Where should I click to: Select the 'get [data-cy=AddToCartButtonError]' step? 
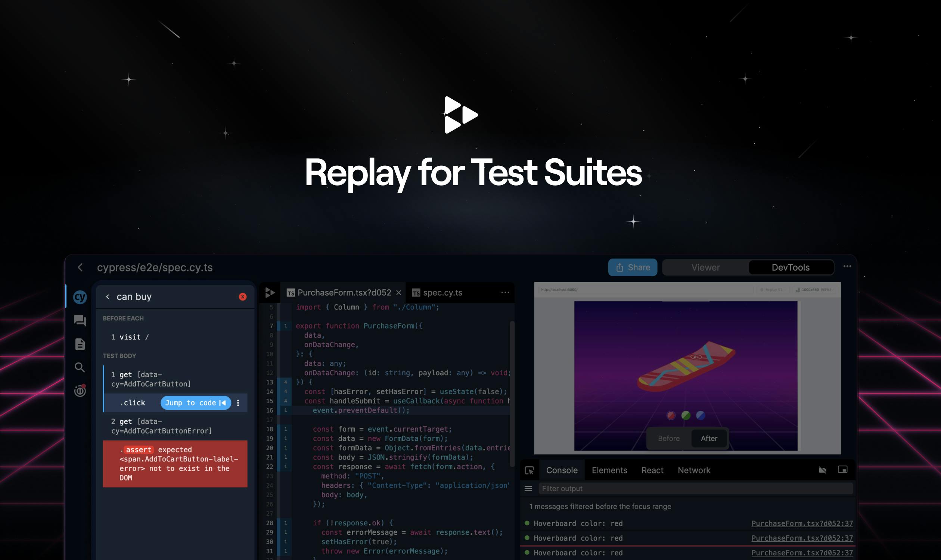pos(175,426)
